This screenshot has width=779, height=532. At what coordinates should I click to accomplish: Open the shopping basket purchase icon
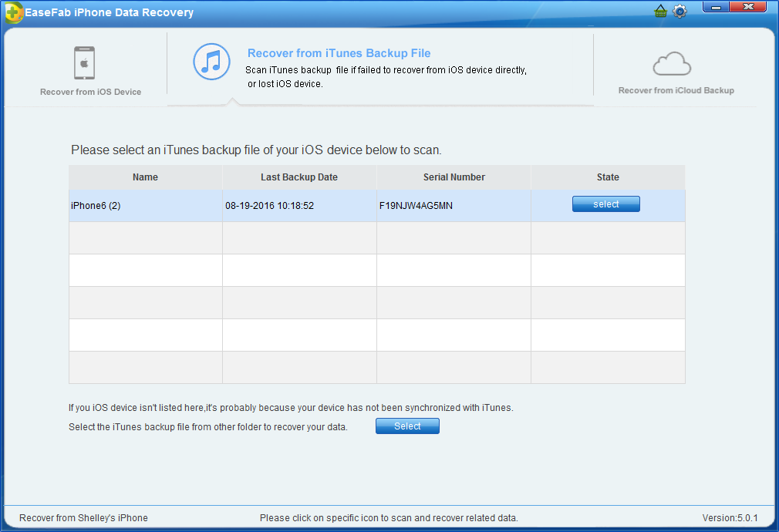661,11
